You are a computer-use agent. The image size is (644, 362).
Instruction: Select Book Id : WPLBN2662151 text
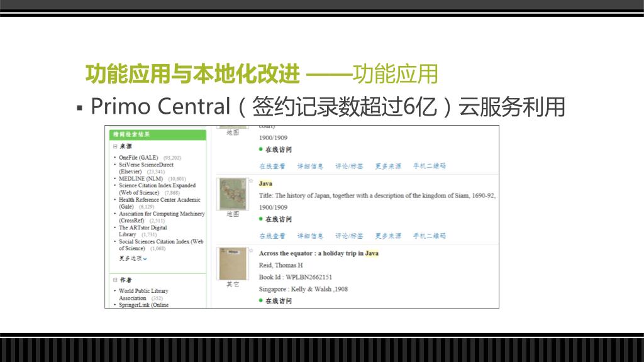tap(296, 277)
